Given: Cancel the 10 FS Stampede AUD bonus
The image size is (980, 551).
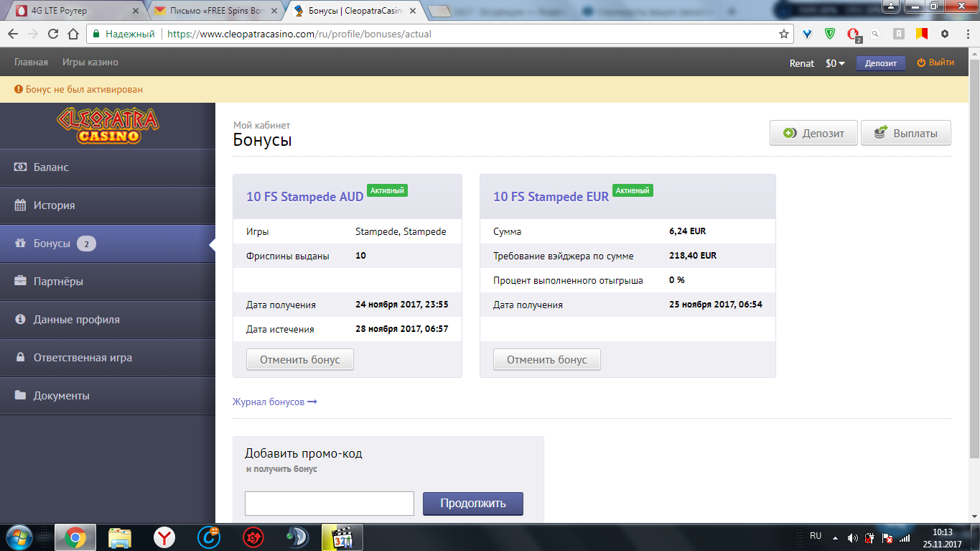Looking at the screenshot, I should coord(299,359).
